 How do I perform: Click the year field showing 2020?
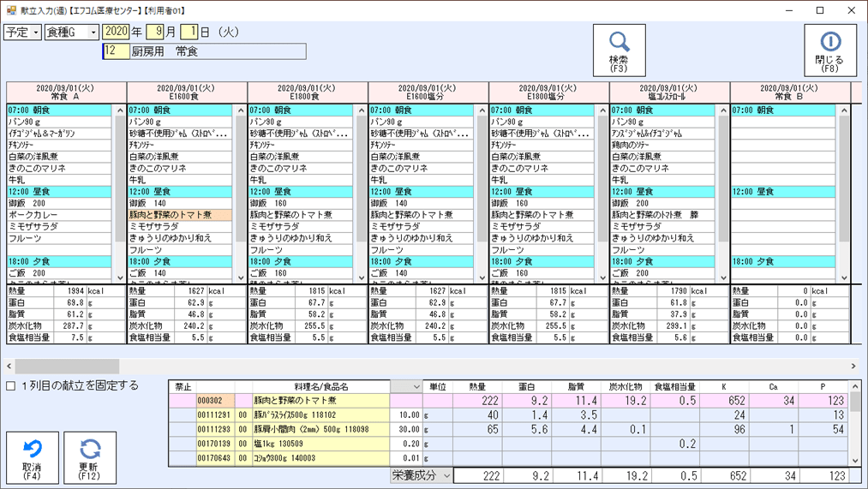click(x=116, y=32)
